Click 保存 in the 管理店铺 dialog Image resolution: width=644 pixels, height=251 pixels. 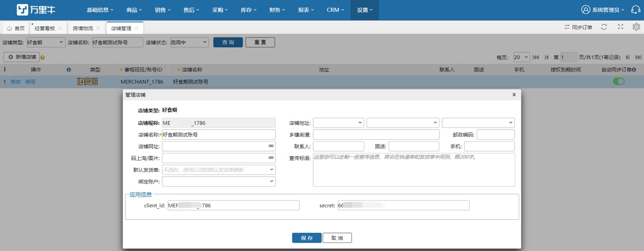[x=307, y=238]
